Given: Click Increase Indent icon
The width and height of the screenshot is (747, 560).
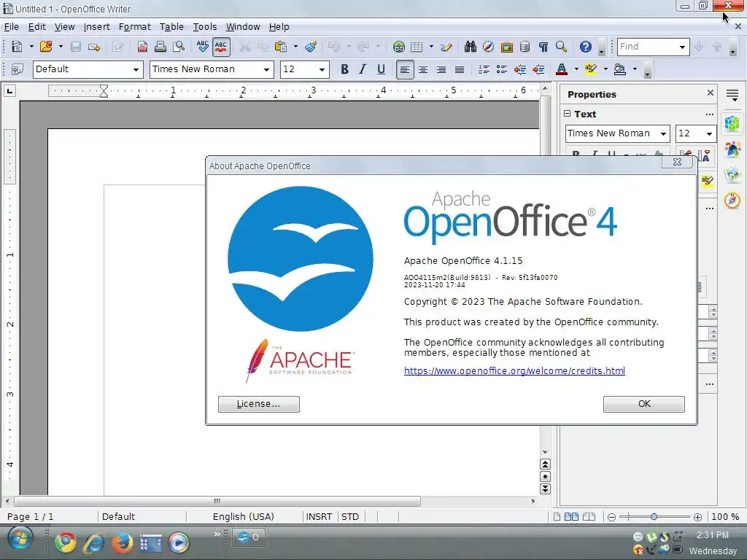Looking at the screenshot, I should pos(538,69).
